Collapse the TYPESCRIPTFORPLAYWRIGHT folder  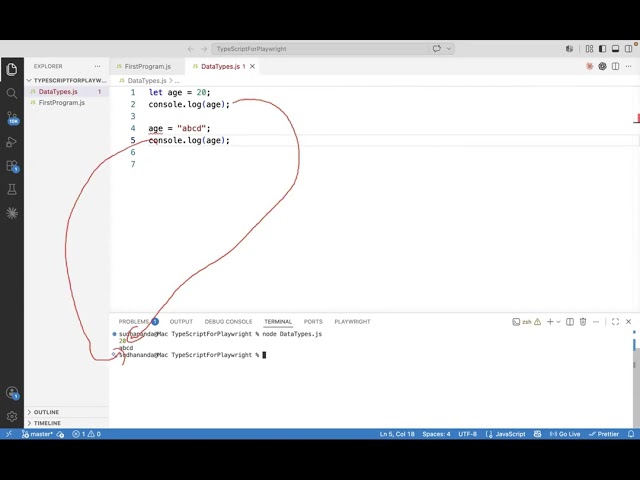tap(67, 80)
